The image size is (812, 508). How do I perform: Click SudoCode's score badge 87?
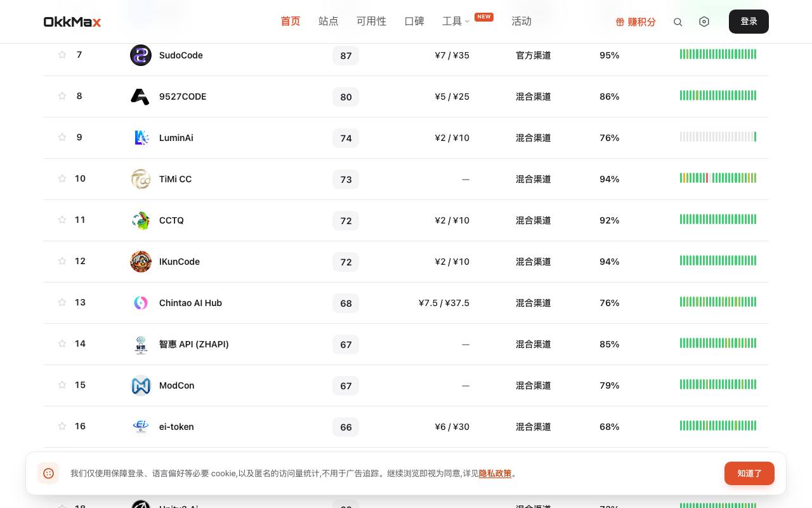(x=346, y=56)
